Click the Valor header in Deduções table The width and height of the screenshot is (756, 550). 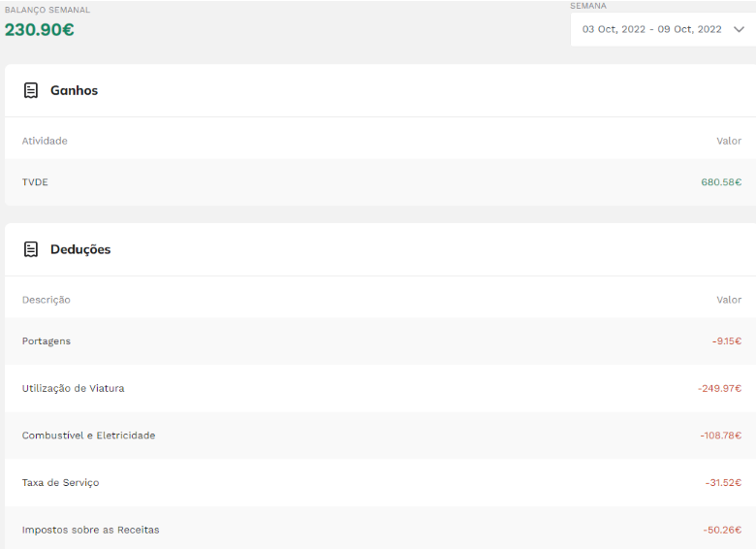[729, 300]
